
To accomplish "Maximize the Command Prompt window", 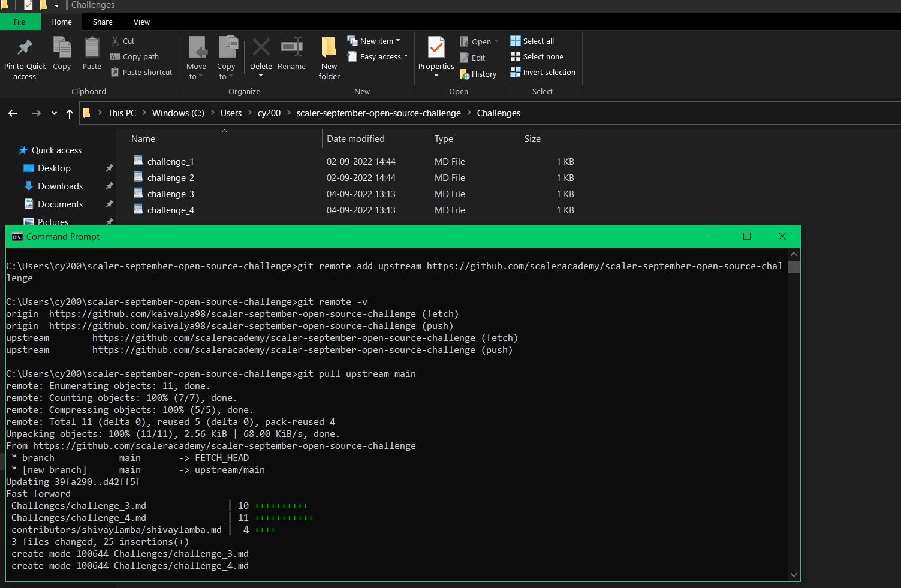I will coord(747,236).
